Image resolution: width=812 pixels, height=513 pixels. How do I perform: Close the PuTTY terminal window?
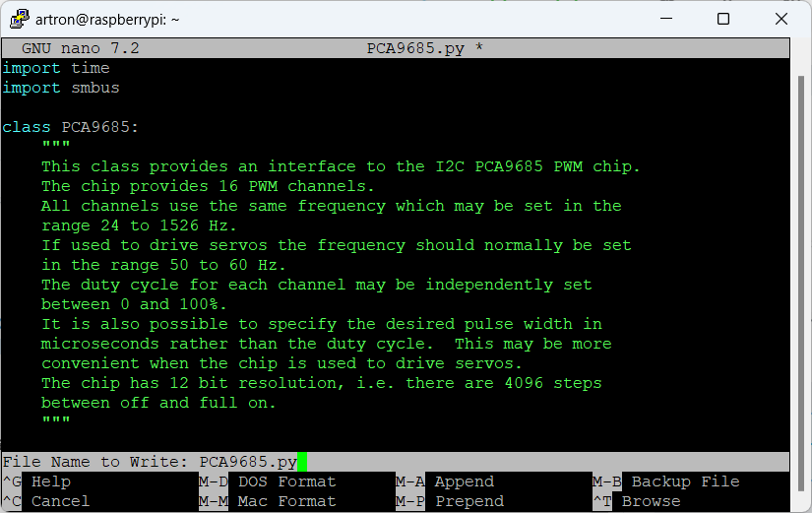pyautogui.click(x=781, y=19)
